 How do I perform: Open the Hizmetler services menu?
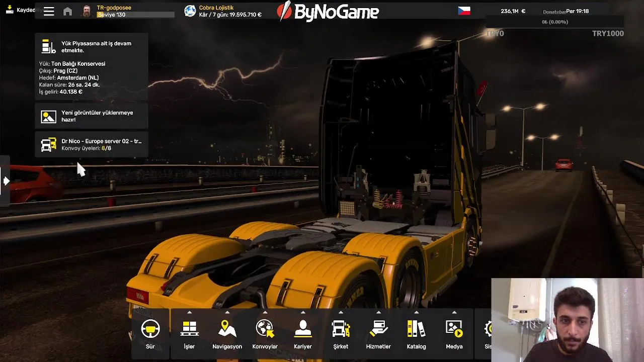point(378,334)
